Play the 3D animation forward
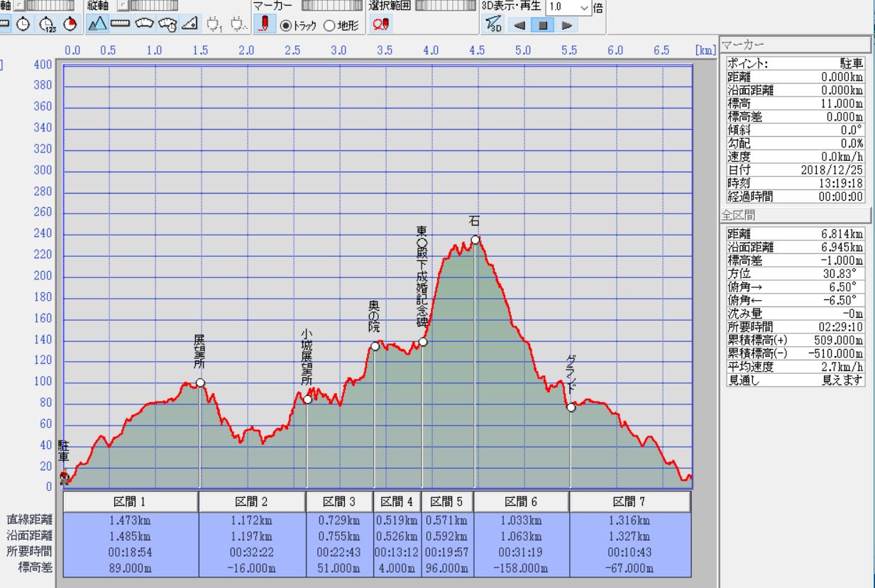Viewport: 875px width, 588px height. 566,25
